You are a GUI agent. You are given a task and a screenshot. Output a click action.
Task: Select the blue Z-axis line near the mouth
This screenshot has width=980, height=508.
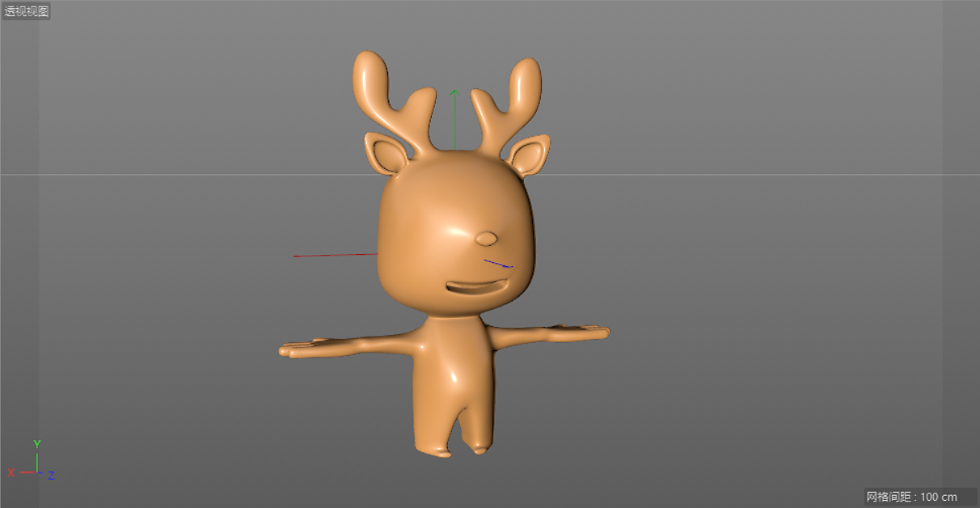[498, 263]
